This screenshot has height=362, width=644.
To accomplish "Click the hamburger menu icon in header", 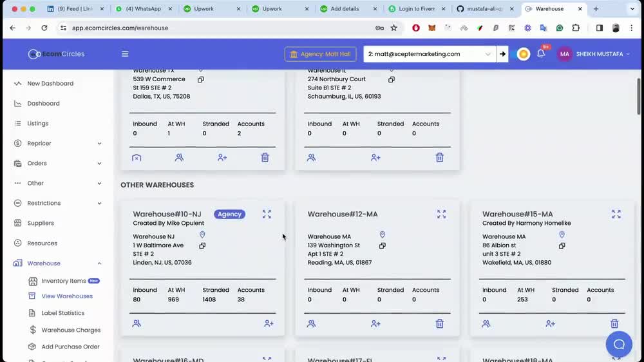I will point(125,54).
